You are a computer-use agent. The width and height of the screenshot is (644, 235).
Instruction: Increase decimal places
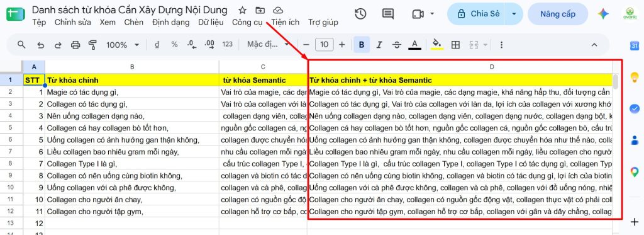coord(209,45)
